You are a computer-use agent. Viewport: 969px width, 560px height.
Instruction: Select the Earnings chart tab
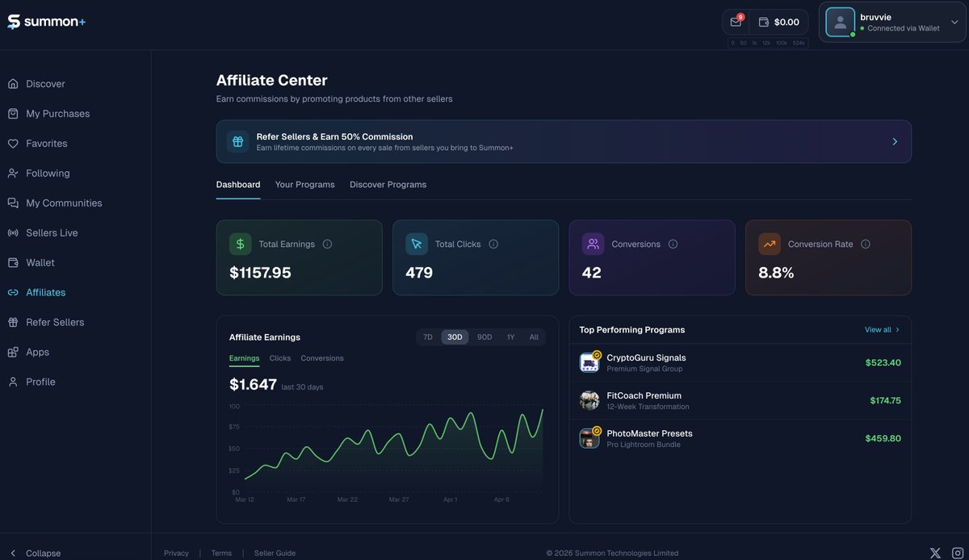tap(244, 358)
